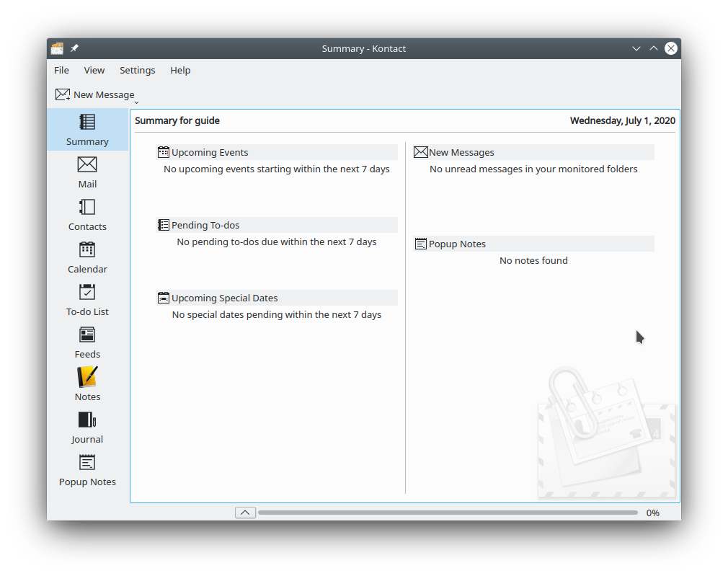The width and height of the screenshot is (728, 576).
Task: Open Feeds in the sidebar
Action: (87, 342)
